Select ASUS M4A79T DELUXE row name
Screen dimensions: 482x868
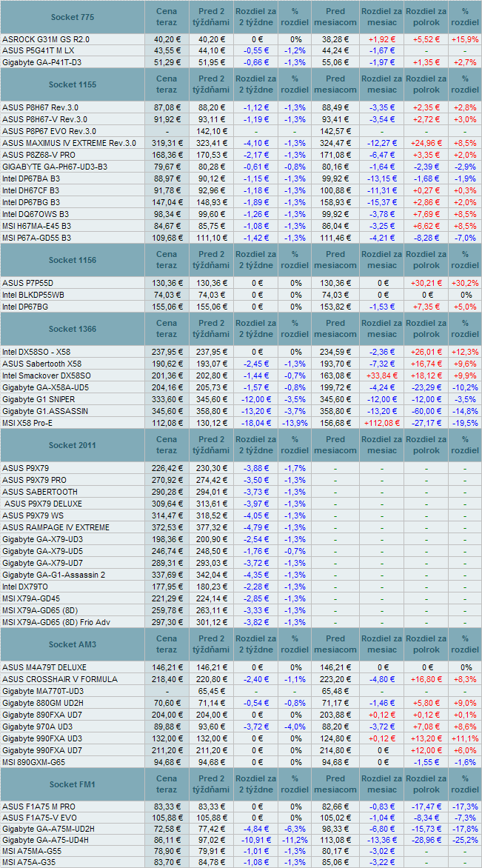44,667
